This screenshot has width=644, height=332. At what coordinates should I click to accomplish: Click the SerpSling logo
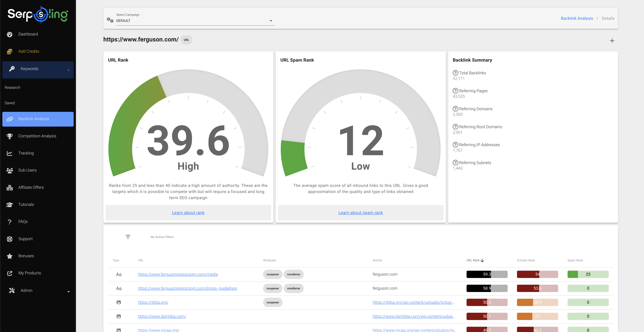tap(38, 14)
